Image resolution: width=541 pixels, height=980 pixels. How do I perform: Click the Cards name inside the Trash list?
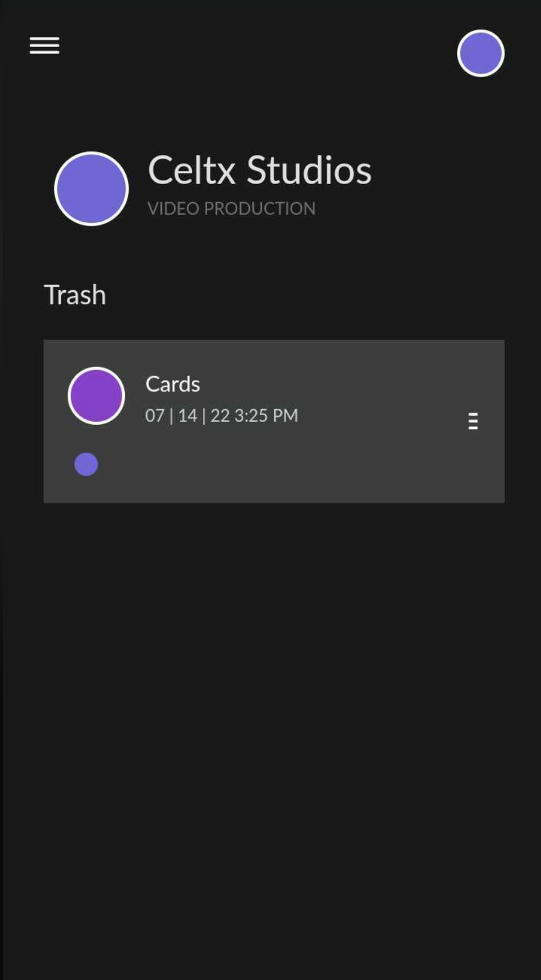[173, 384]
